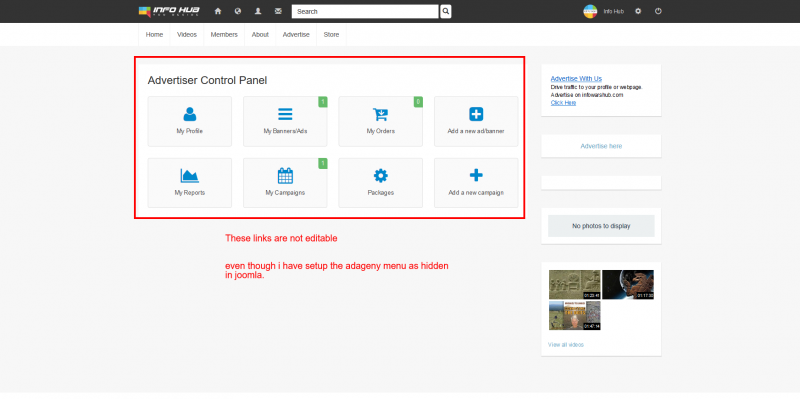Open the My Profile panel icon

pos(190,114)
